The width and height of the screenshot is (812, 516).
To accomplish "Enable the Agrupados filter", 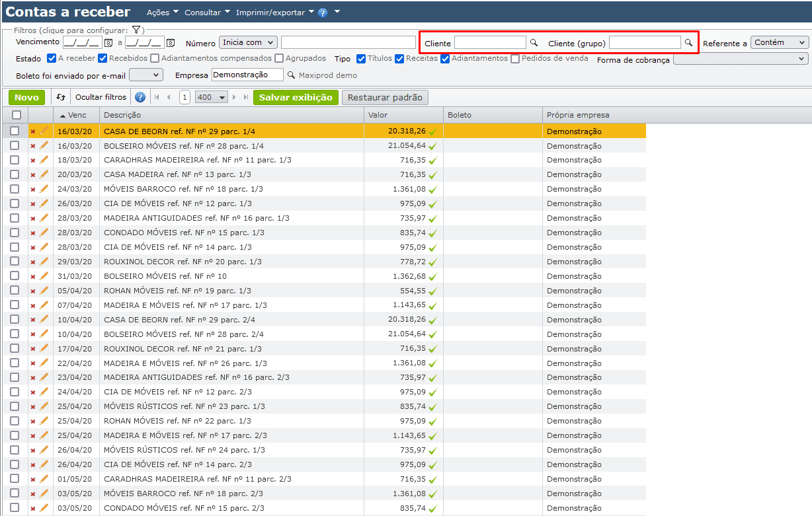I will (x=279, y=58).
